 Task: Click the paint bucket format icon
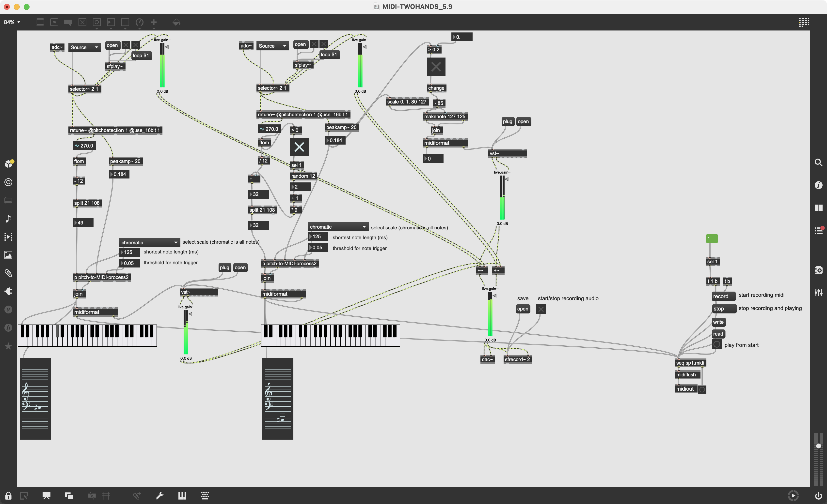(176, 22)
